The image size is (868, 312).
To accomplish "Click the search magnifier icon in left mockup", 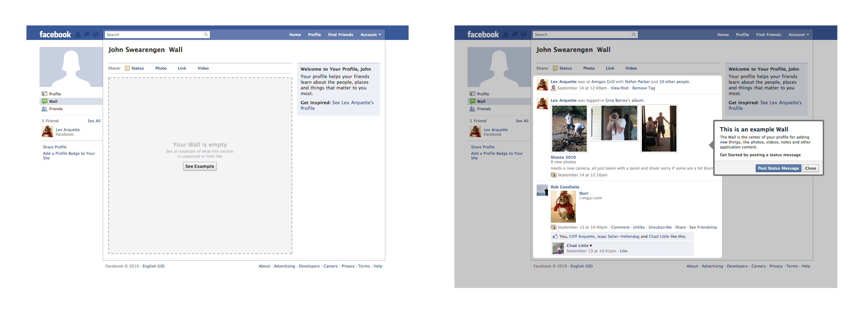I will [x=206, y=35].
